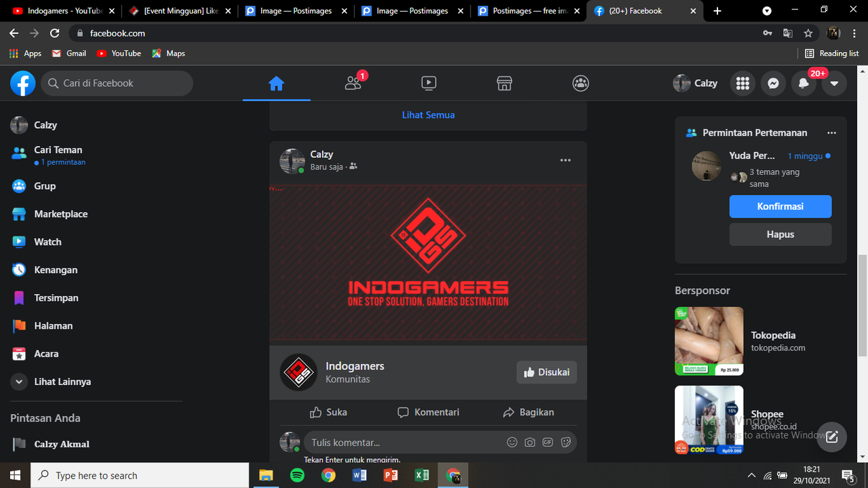Image resolution: width=868 pixels, height=488 pixels.
Task: Open the Tokopedia sponsored ad
Action: pyautogui.click(x=761, y=341)
